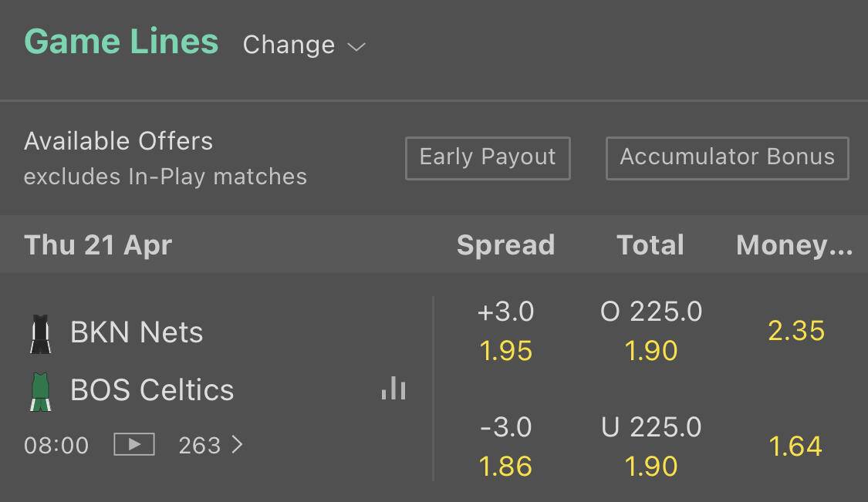
Task: Bet Nets money line at 2.35
Action: 796,332
